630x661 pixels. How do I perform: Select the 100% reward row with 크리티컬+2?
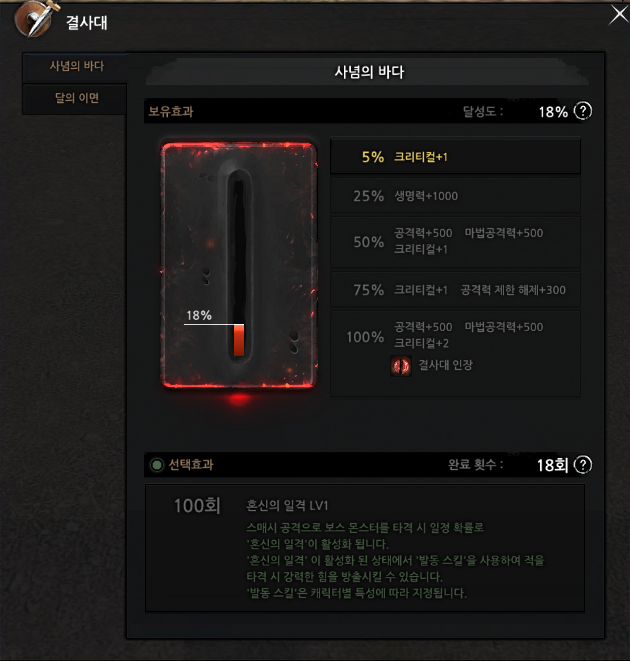coord(455,354)
